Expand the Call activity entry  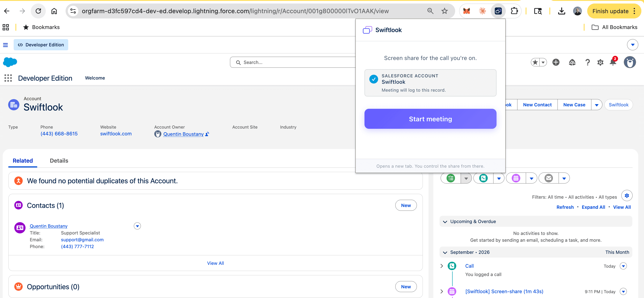pyautogui.click(x=442, y=266)
